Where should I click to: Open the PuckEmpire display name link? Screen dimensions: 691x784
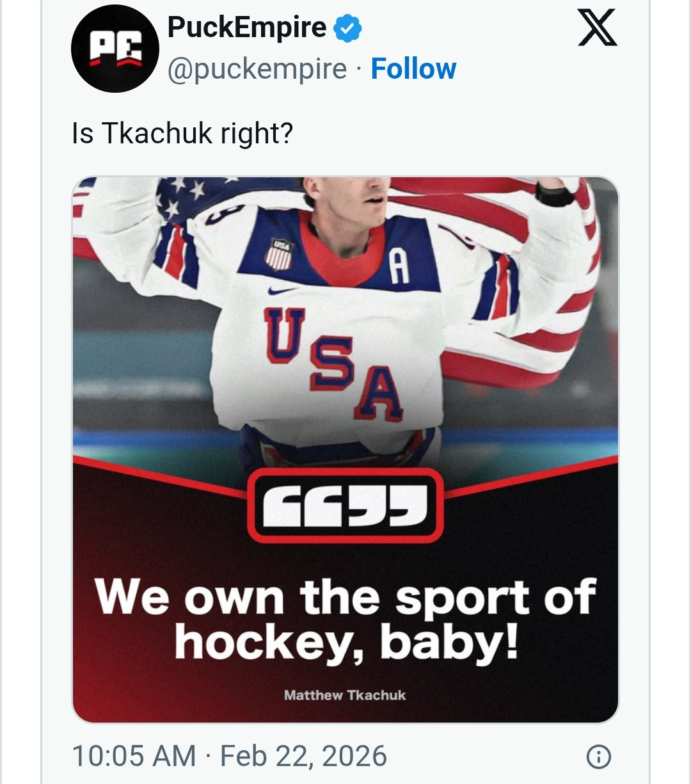click(x=247, y=28)
